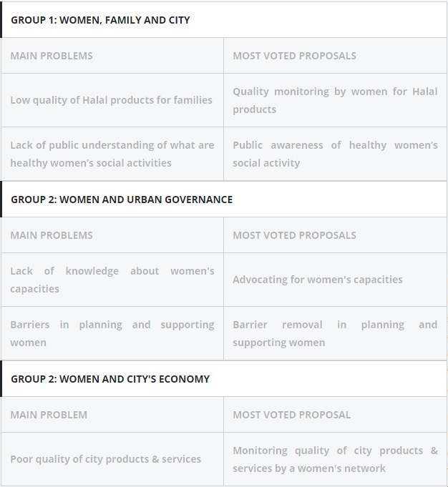Click the Group 1: Women, Family and City heading
This screenshot has height=487, width=448.
100,20
